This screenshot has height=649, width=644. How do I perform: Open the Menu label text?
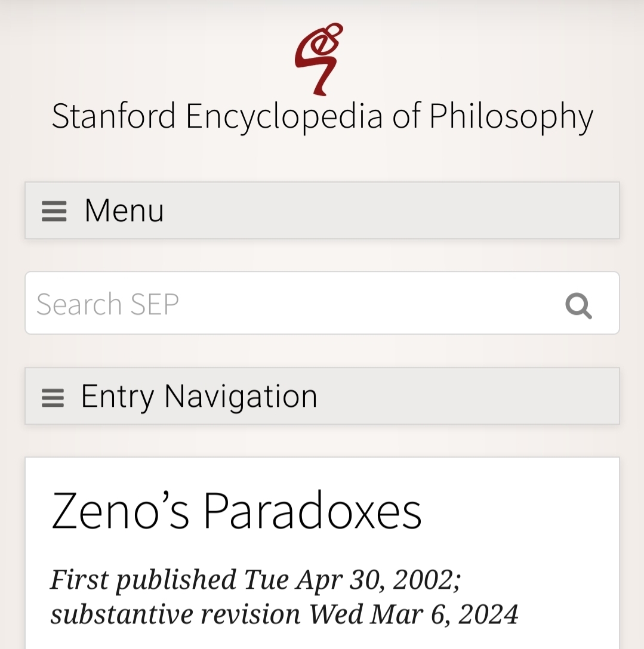(124, 211)
